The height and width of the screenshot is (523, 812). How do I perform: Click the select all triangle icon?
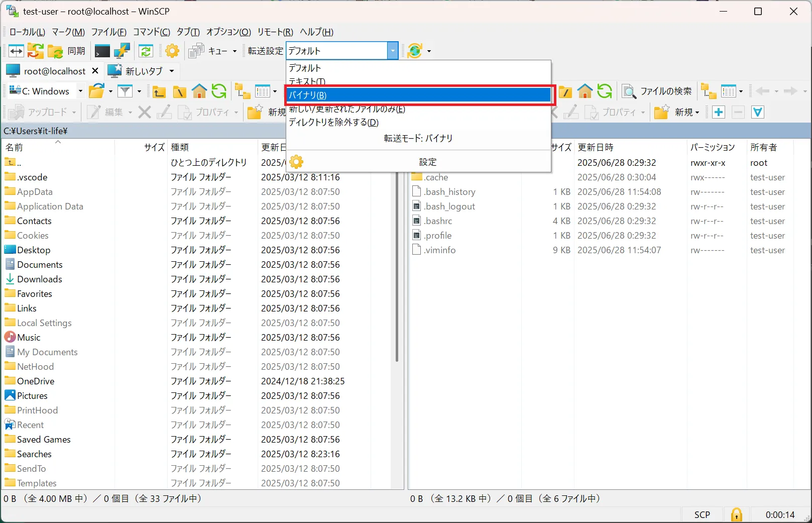tap(758, 112)
